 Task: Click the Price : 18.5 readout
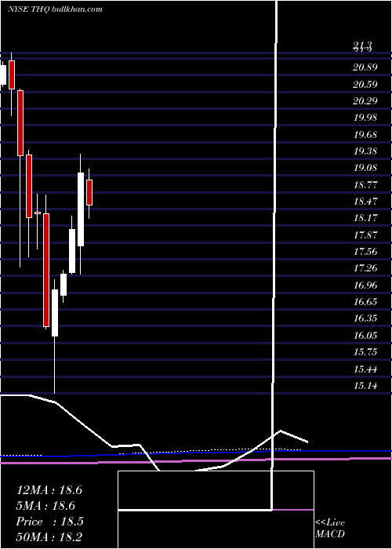[49, 522]
